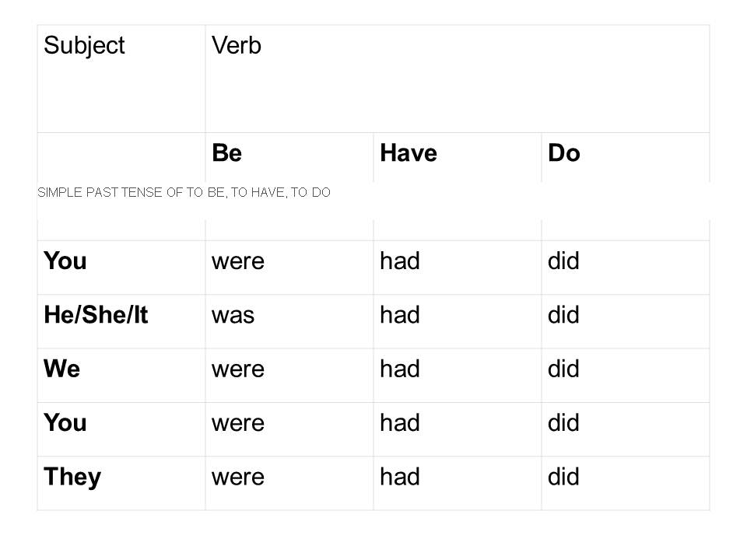Select the Have column heading
747x560 pixels.
click(409, 154)
